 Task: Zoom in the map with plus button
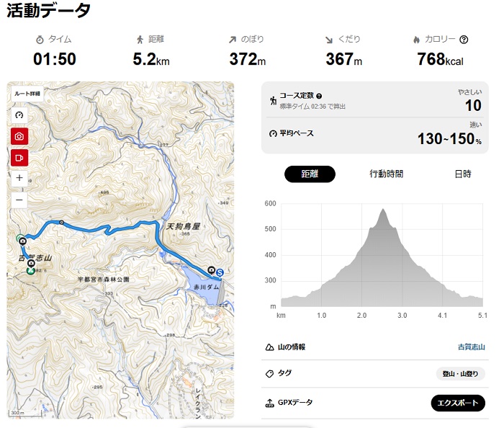tap(19, 177)
